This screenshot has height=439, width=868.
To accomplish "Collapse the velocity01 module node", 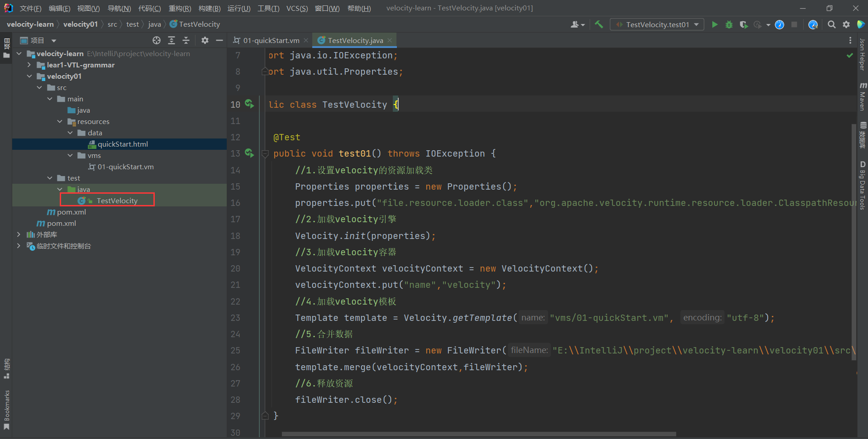I will pyautogui.click(x=29, y=76).
